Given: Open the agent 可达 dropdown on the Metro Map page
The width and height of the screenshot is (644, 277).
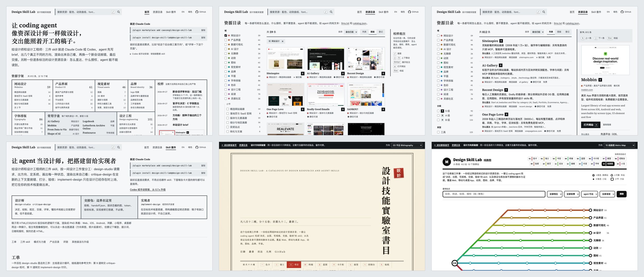Looking at the screenshot, I should tap(589, 194).
